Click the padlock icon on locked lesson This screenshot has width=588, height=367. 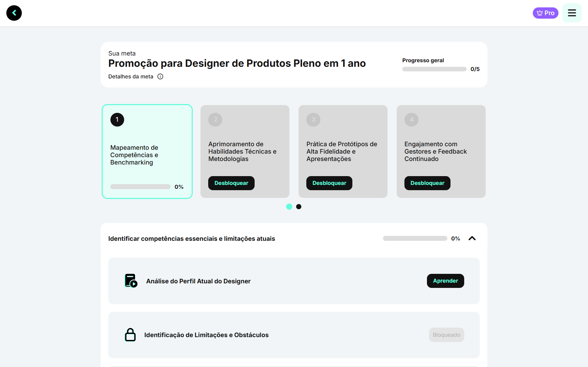(x=130, y=335)
